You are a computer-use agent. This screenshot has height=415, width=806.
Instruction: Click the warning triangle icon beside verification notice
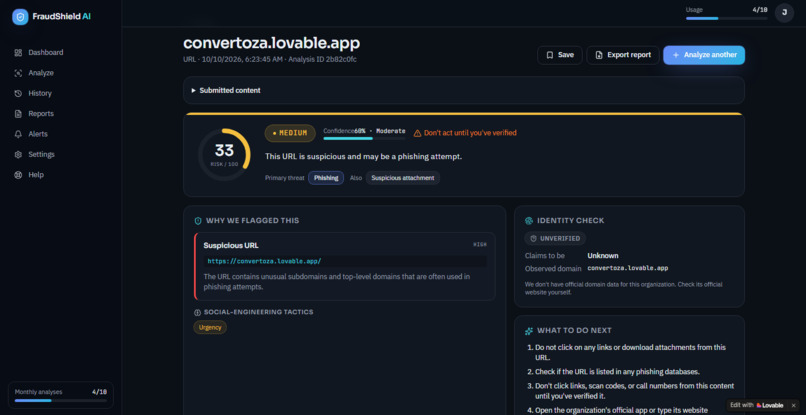pos(417,133)
